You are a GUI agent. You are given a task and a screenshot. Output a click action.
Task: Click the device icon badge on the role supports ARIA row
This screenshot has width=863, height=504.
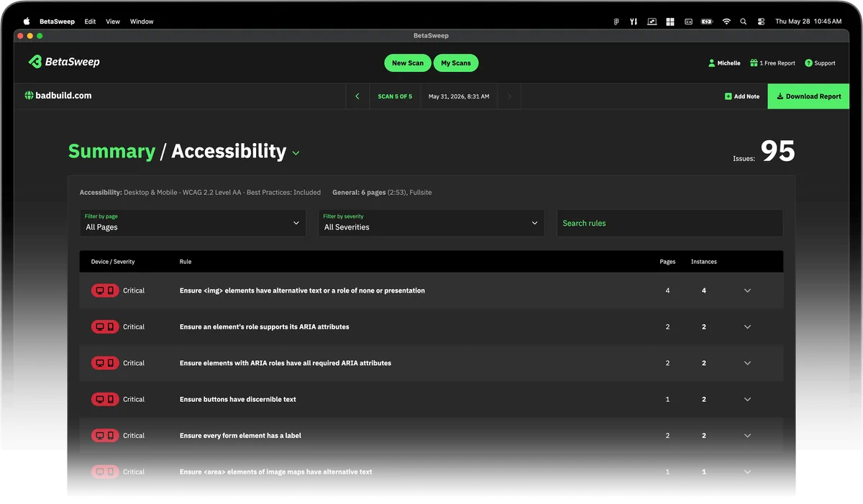(105, 326)
